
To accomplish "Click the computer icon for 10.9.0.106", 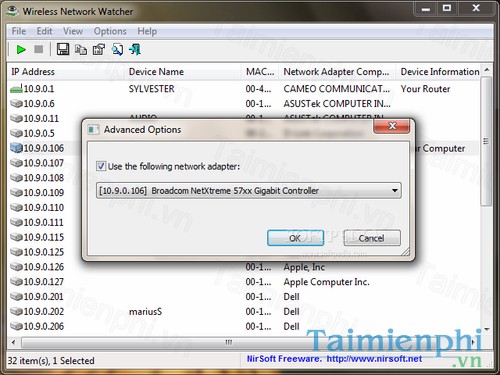I will point(16,148).
